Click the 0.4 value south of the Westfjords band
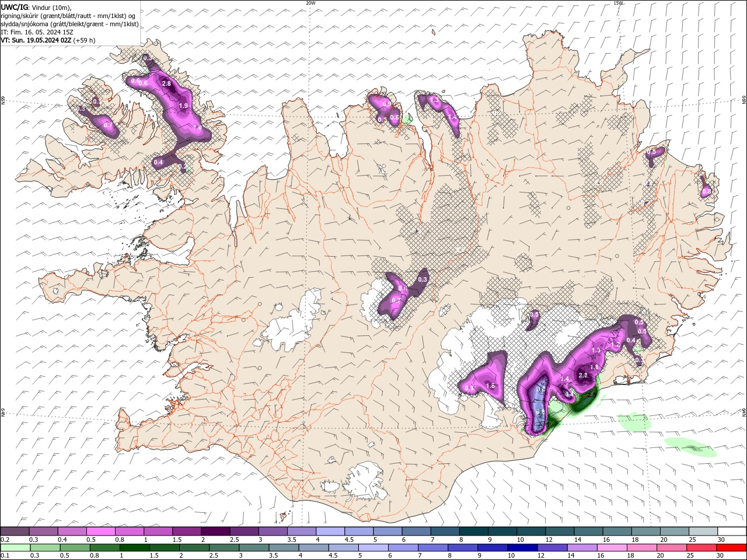The image size is (747, 560). tap(159, 162)
